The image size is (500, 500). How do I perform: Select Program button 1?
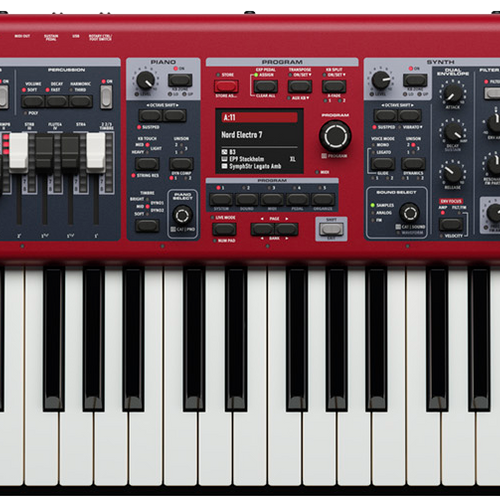point(221,200)
